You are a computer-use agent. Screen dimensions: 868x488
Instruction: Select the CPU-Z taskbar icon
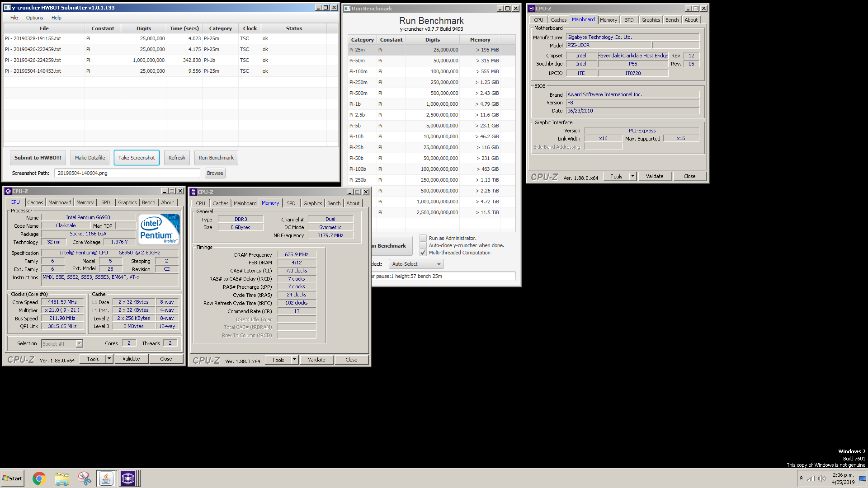[x=128, y=479]
